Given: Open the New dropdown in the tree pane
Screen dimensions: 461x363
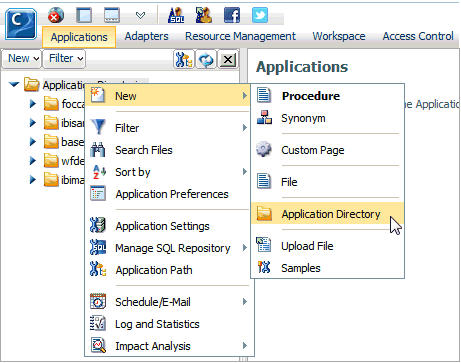Looking at the screenshot, I should point(22,59).
